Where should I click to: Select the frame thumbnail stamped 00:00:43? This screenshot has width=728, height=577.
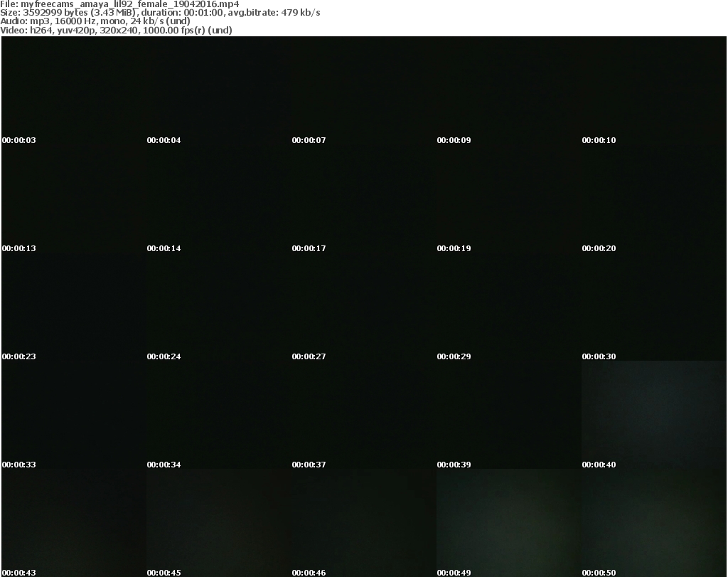tap(74, 523)
